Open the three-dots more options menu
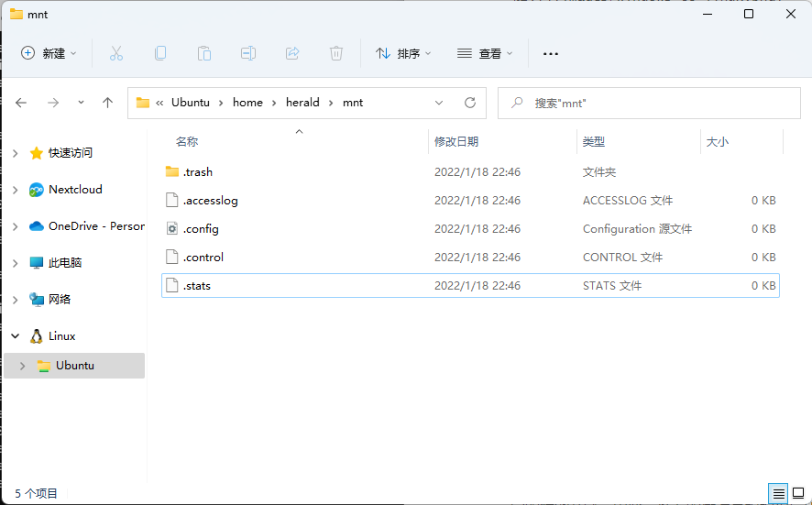This screenshot has width=812, height=505. click(x=551, y=53)
